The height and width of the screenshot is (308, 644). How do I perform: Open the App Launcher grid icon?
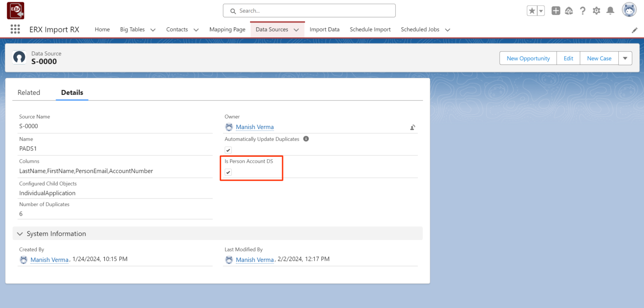click(x=15, y=29)
